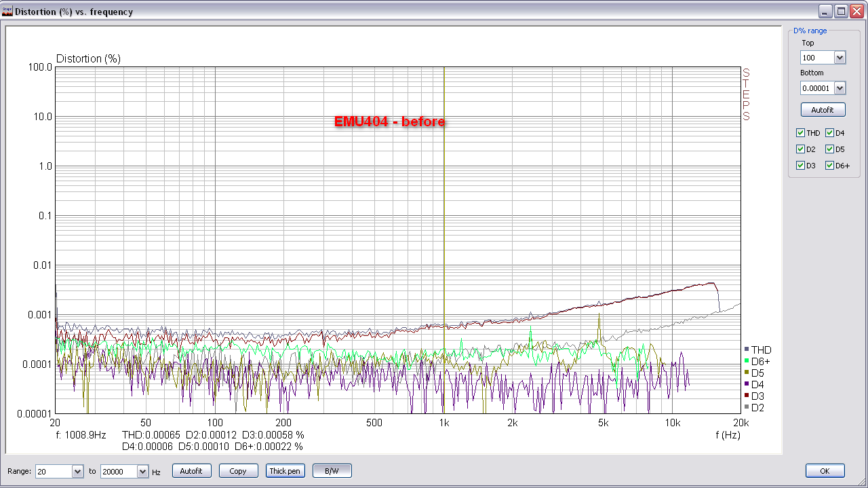Toggle the D2 curve checkbox
The height and width of the screenshot is (488, 868).
801,149
